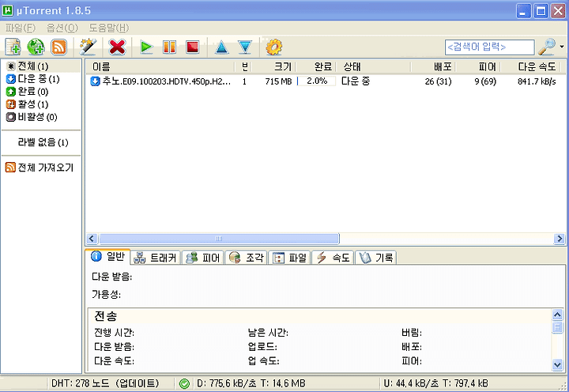This screenshot has height=392, width=569.
Task: Click the red X Remove torrent icon
Action: 117,47
